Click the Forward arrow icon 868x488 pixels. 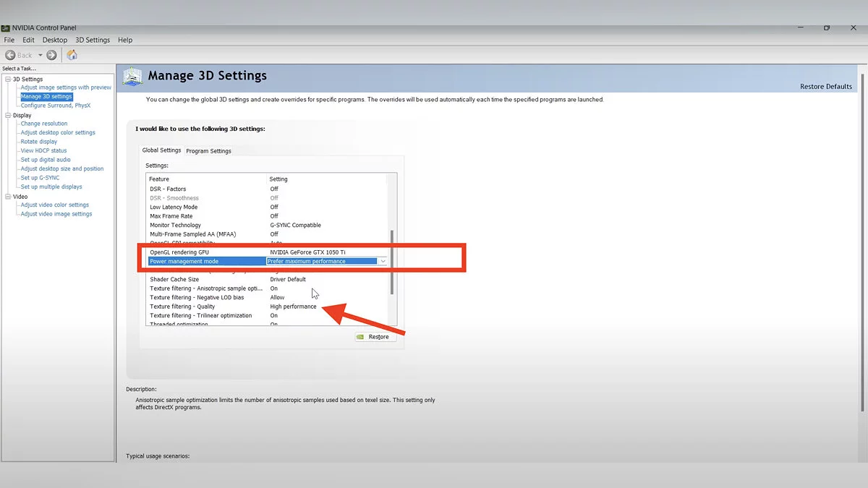click(x=51, y=55)
